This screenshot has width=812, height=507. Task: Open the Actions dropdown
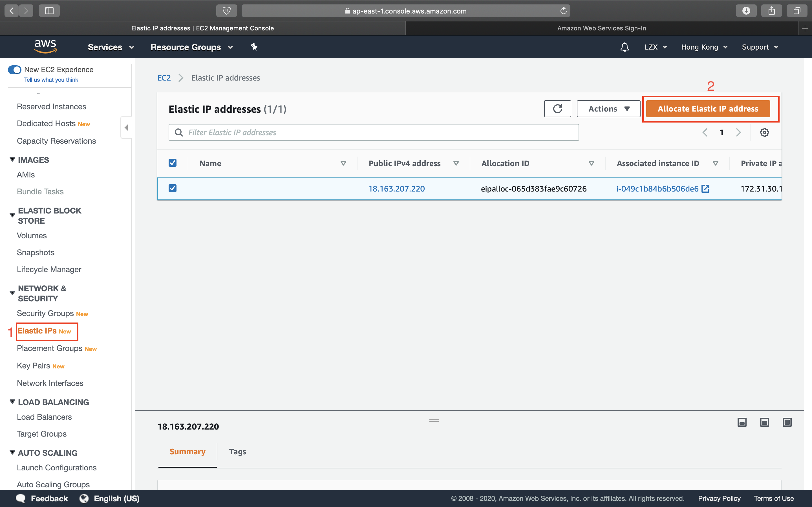[x=608, y=109]
